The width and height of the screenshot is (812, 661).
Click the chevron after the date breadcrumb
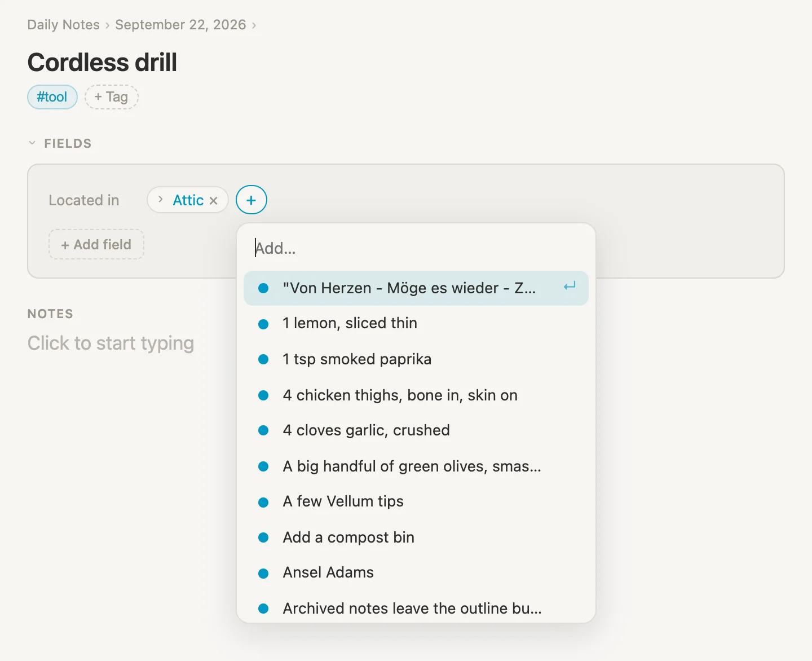254,25
